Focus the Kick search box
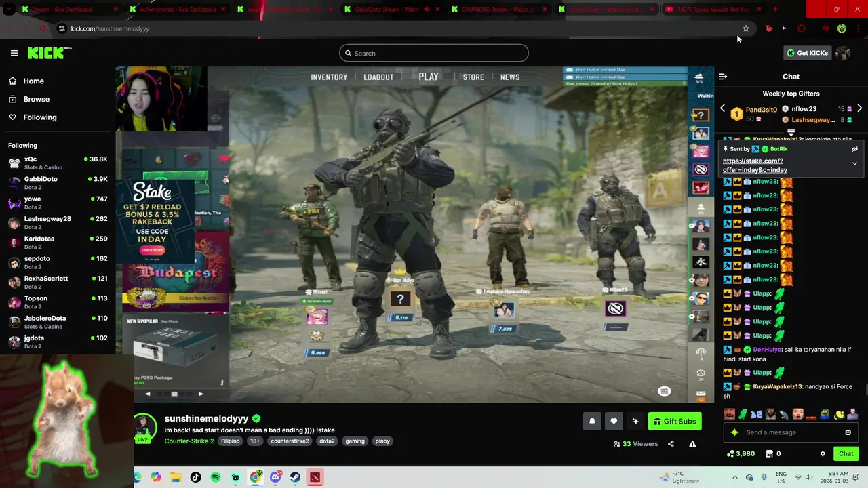The width and height of the screenshot is (868, 488). 434,53
